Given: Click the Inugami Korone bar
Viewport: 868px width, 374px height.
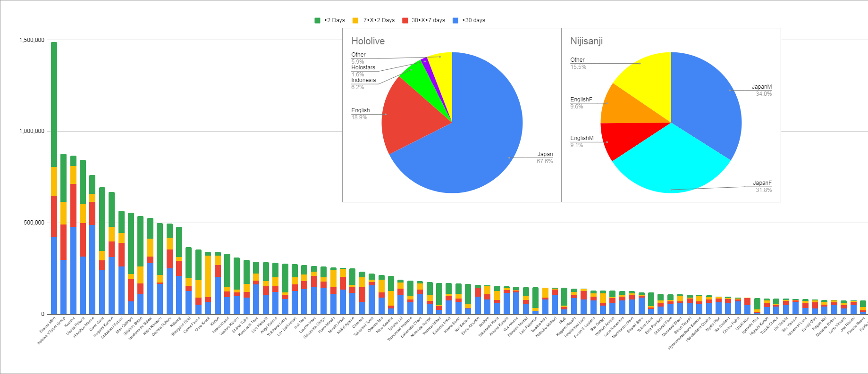Looking at the screenshot, I should pos(111,253).
